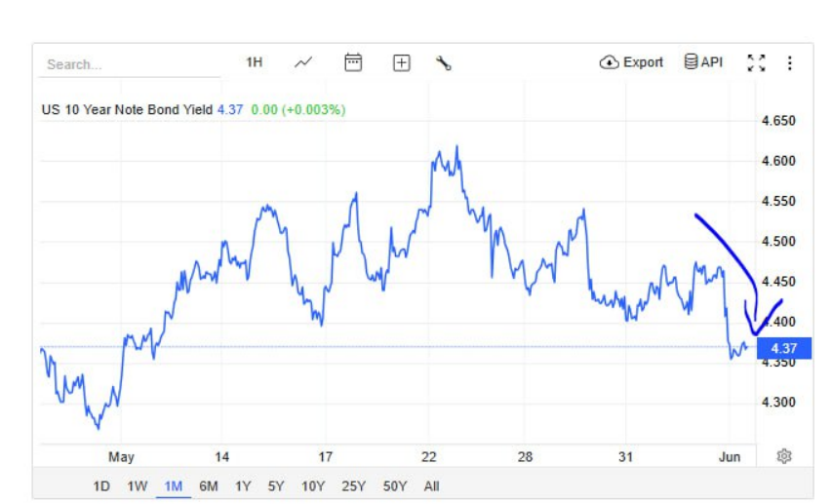The width and height of the screenshot is (832, 504).
Task: Select the 1W time range
Action: (x=137, y=485)
